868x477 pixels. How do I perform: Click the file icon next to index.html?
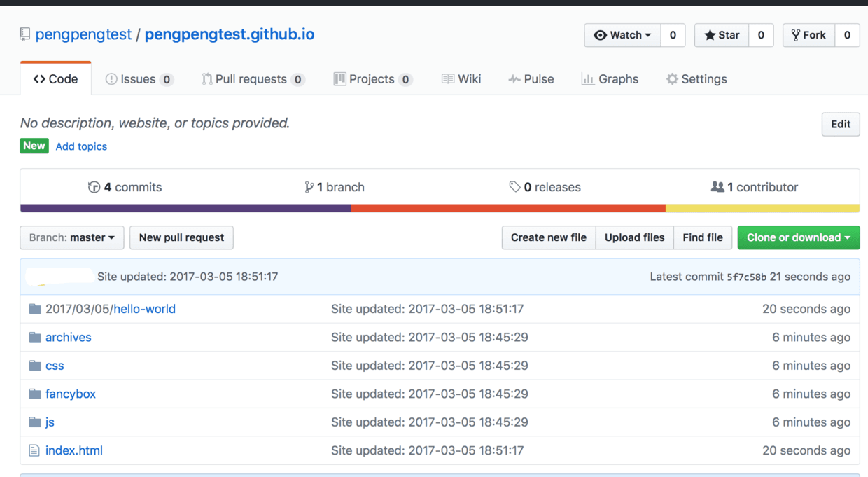(34, 450)
